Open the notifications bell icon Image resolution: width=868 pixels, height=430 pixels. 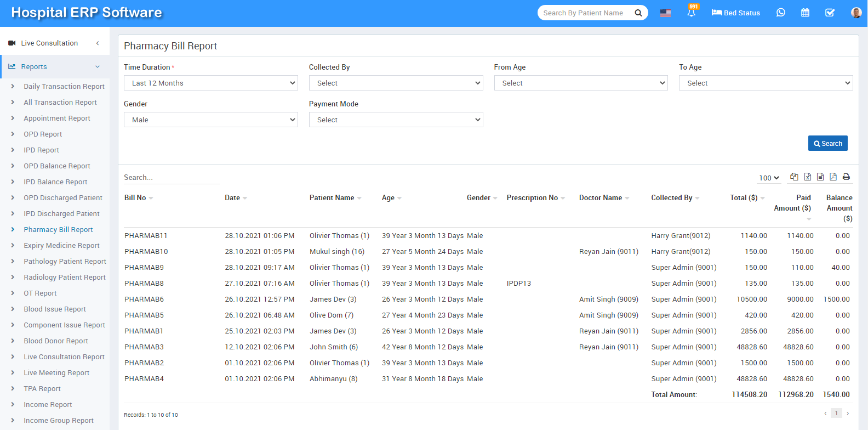[x=691, y=13]
